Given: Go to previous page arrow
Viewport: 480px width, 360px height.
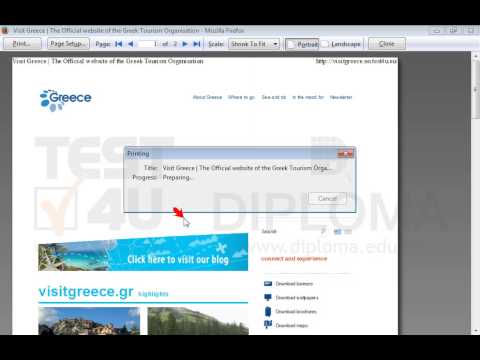Looking at the screenshot, I should coord(131,44).
